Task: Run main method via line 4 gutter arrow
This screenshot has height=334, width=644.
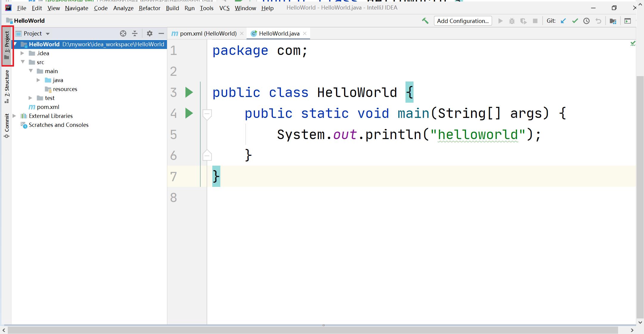Action: (189, 113)
